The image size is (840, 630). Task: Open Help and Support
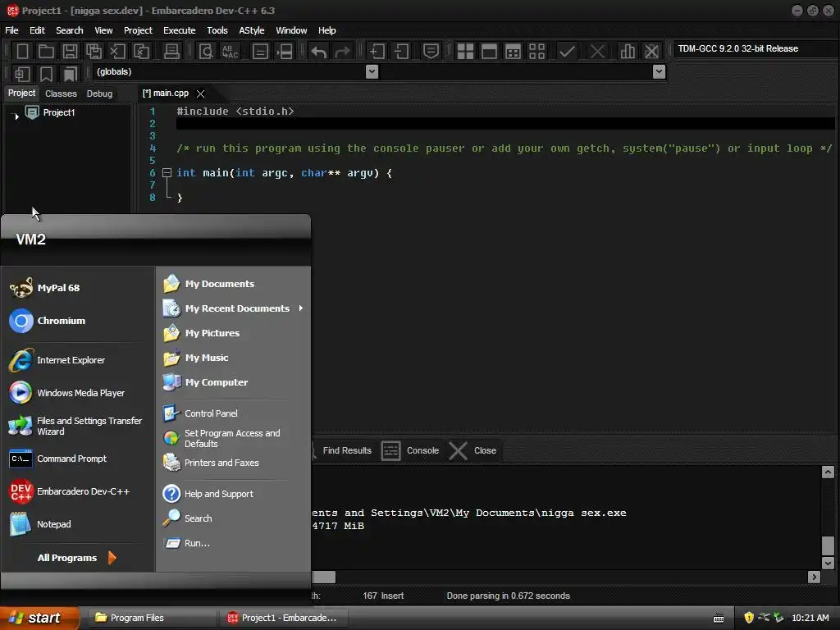[x=219, y=493]
